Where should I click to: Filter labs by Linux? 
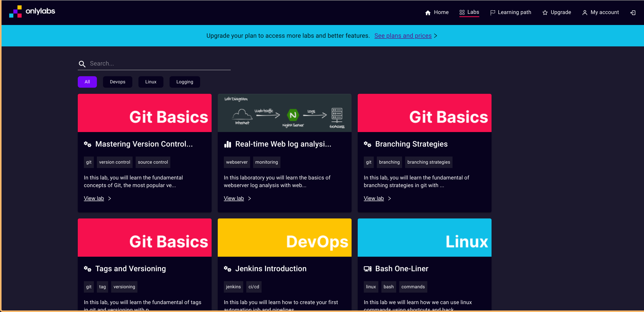click(x=151, y=82)
